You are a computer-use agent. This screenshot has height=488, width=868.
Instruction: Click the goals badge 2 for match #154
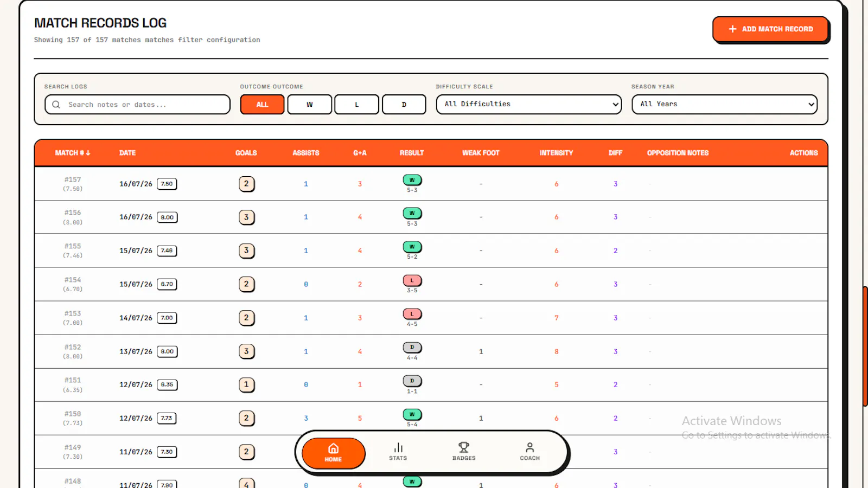(246, 284)
